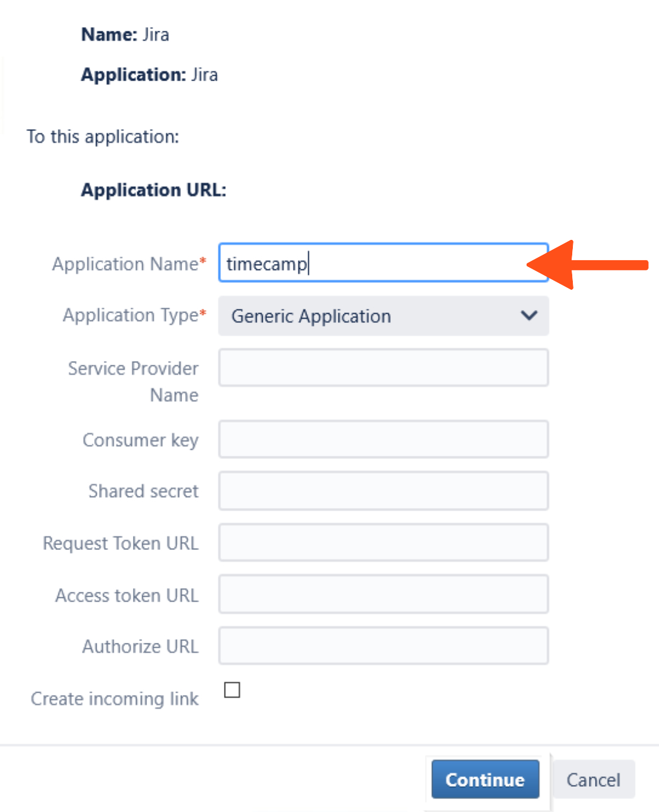The width and height of the screenshot is (659, 812).
Task: Click the Application Name label text
Action: [x=126, y=264]
